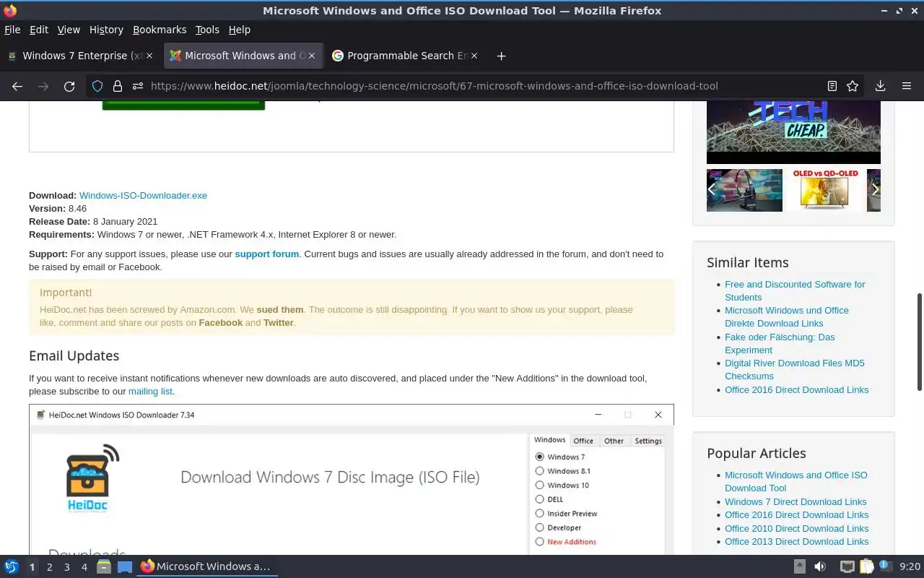Open the Firefox hamburger menu

tap(907, 86)
